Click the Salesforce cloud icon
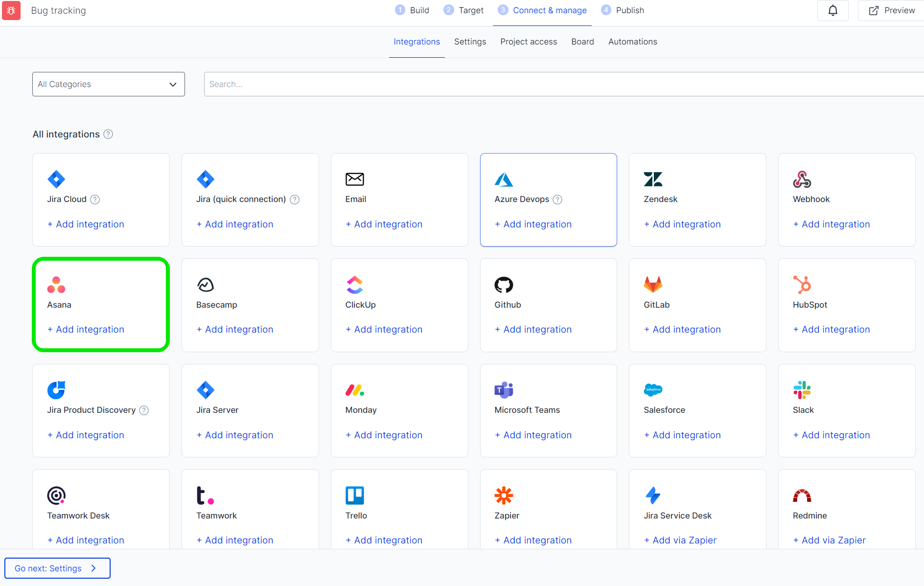 653,390
